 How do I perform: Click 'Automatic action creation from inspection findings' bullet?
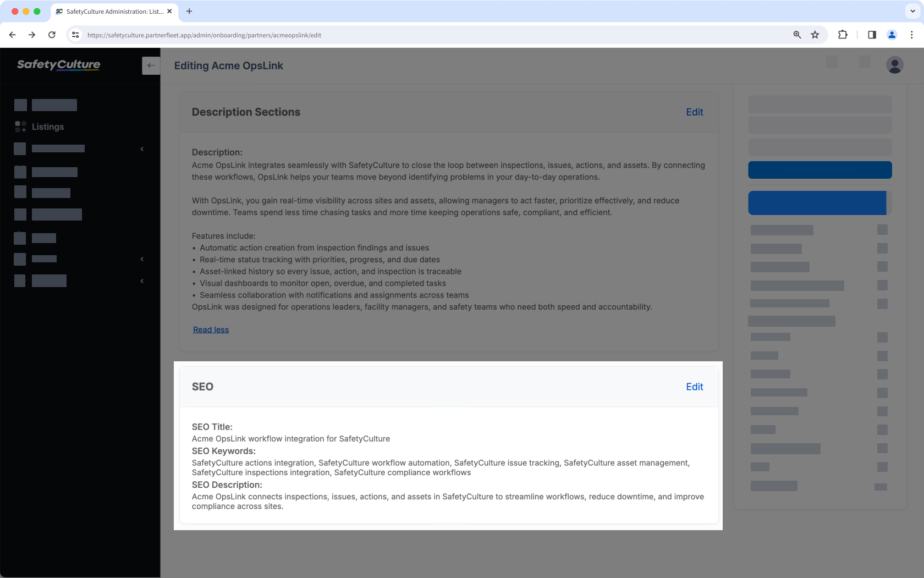tap(314, 248)
